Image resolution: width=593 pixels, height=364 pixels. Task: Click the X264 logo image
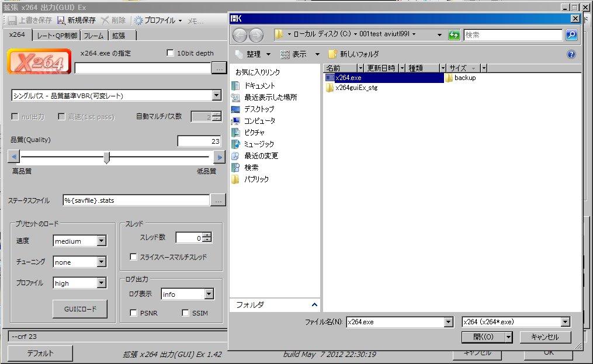39,61
